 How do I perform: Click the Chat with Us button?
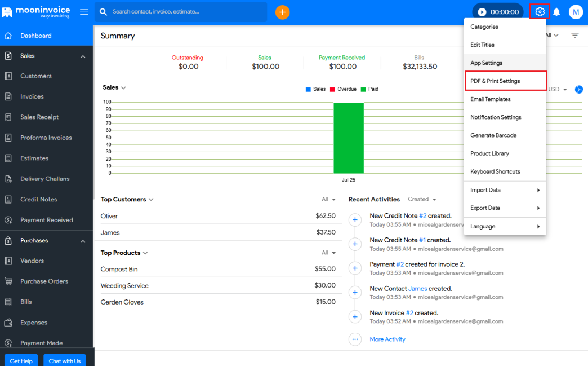[64, 361]
